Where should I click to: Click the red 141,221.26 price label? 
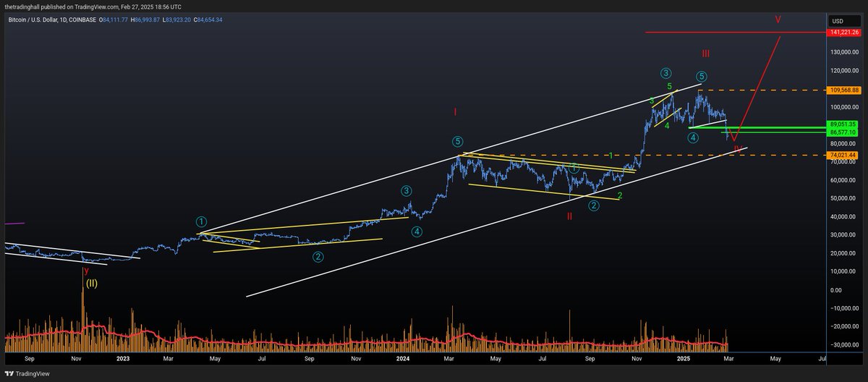click(x=845, y=33)
